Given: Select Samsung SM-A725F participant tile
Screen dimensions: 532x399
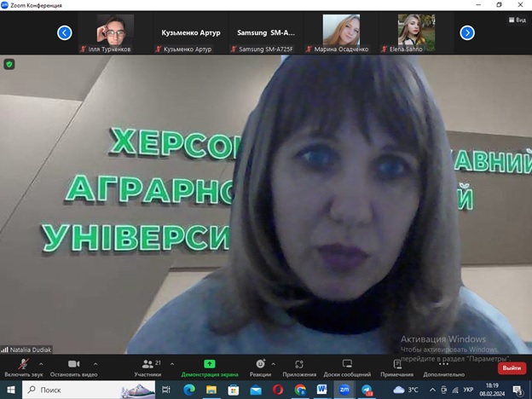Looking at the screenshot, I should click(266, 33).
